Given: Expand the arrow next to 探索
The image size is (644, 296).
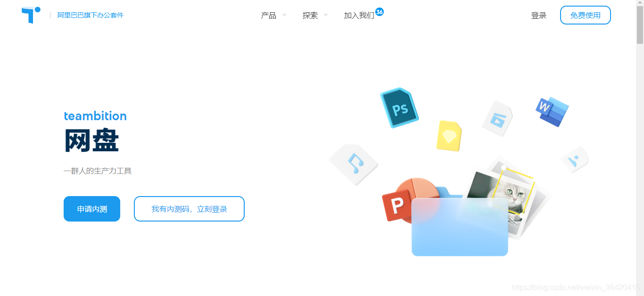Looking at the screenshot, I should click(326, 15).
